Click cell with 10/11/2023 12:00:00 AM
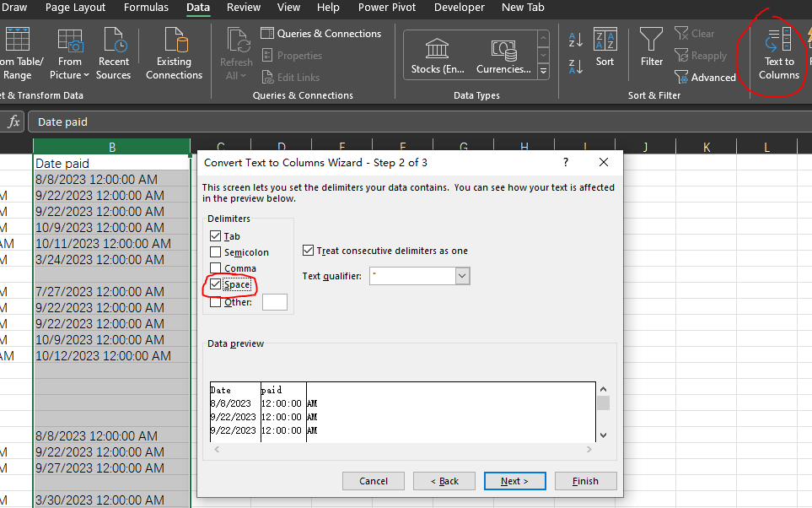The image size is (812, 508). [x=112, y=244]
